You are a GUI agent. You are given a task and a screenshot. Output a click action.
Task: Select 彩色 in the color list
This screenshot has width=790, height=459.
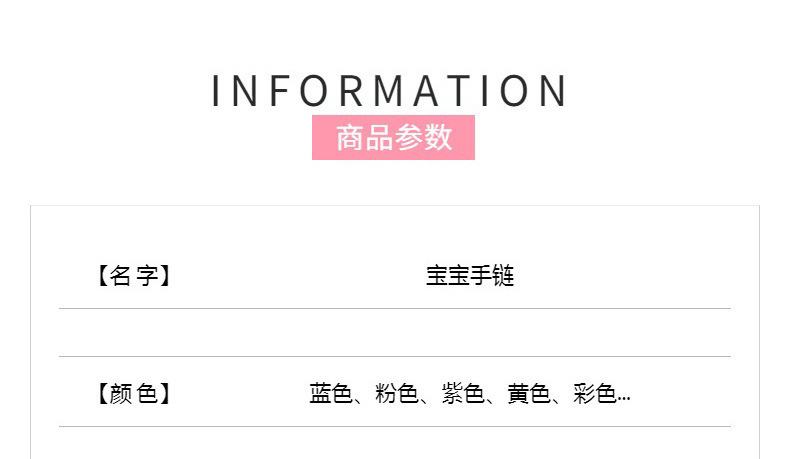tap(594, 394)
